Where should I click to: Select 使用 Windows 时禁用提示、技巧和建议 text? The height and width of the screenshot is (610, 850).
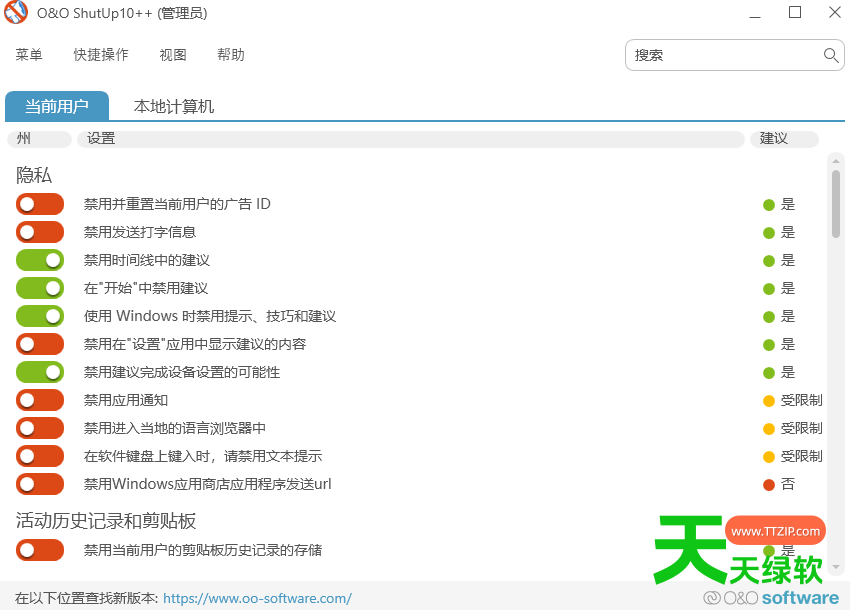tap(210, 316)
